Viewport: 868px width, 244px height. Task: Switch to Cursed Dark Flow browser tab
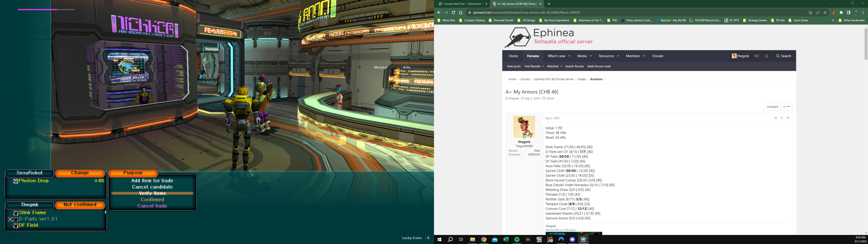[463, 4]
